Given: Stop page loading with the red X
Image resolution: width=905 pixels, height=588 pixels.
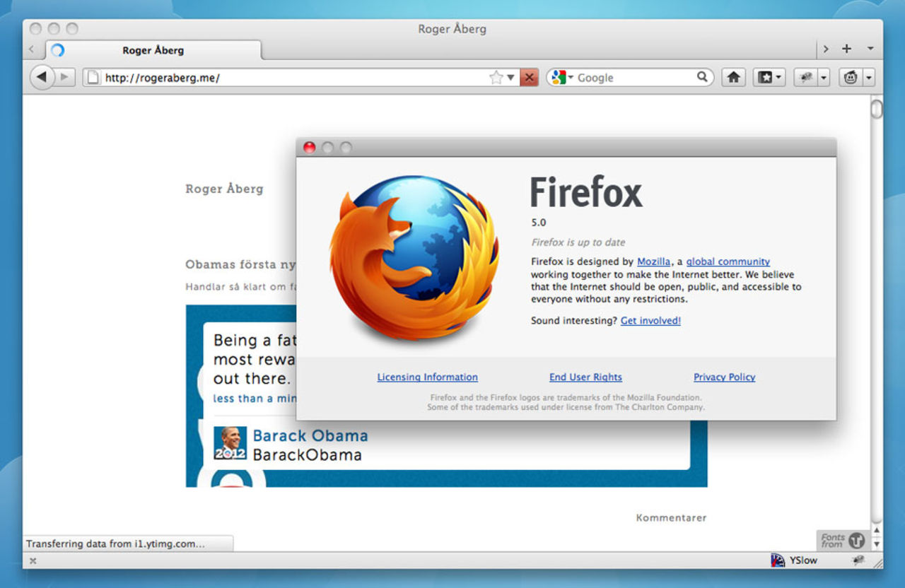Looking at the screenshot, I should point(530,77).
